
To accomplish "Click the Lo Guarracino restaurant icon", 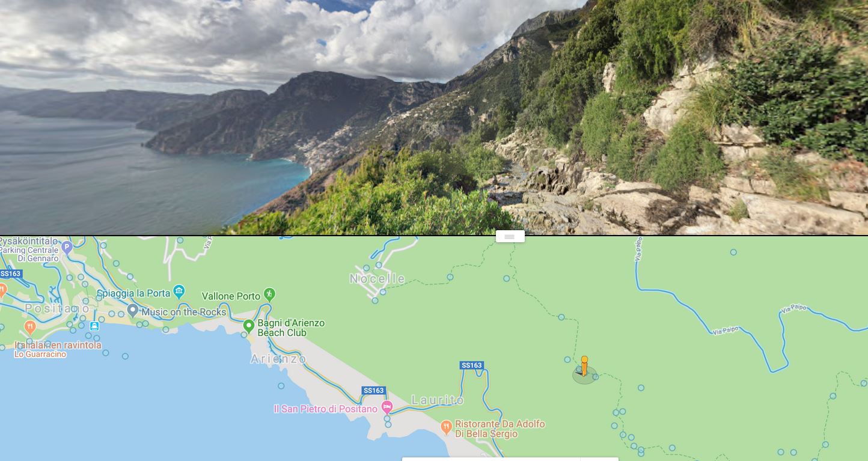I will 30,328.
